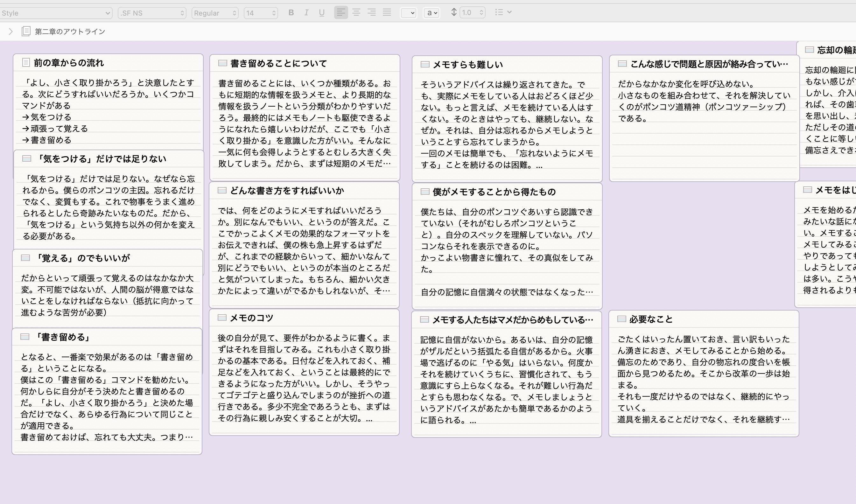
Task: Toggle italic formatting
Action: coord(306,12)
